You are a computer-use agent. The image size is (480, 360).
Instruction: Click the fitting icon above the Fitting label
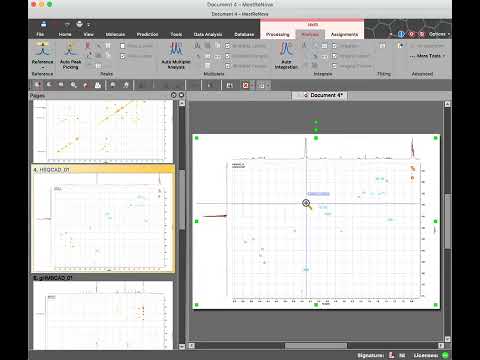click(x=383, y=46)
